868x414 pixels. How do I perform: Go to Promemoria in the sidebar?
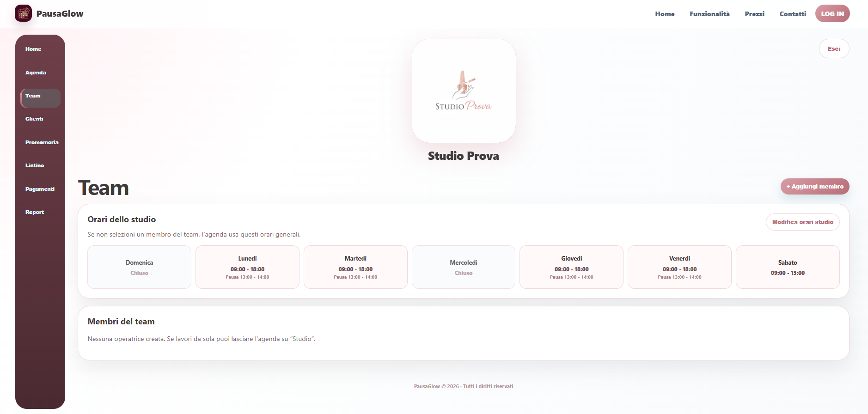tap(42, 142)
